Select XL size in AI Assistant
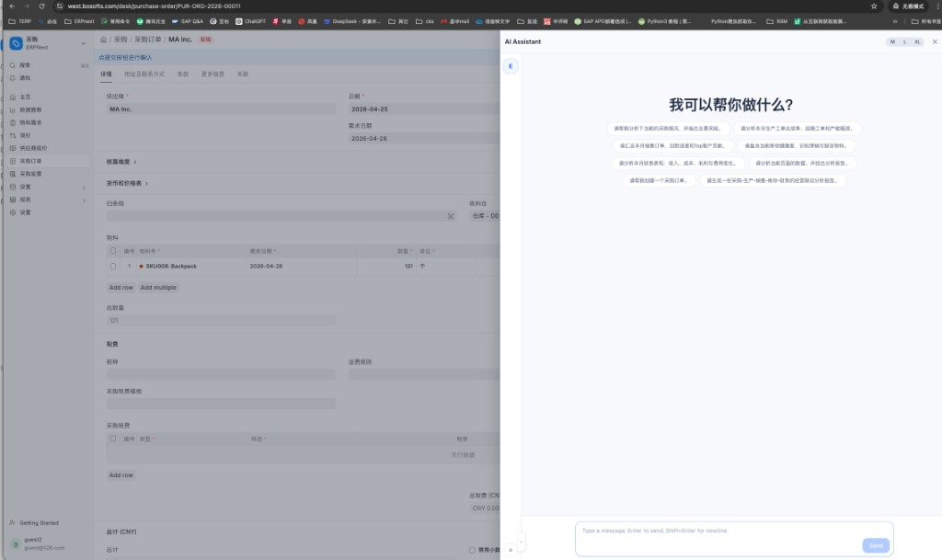The width and height of the screenshot is (942, 560). [x=917, y=42]
